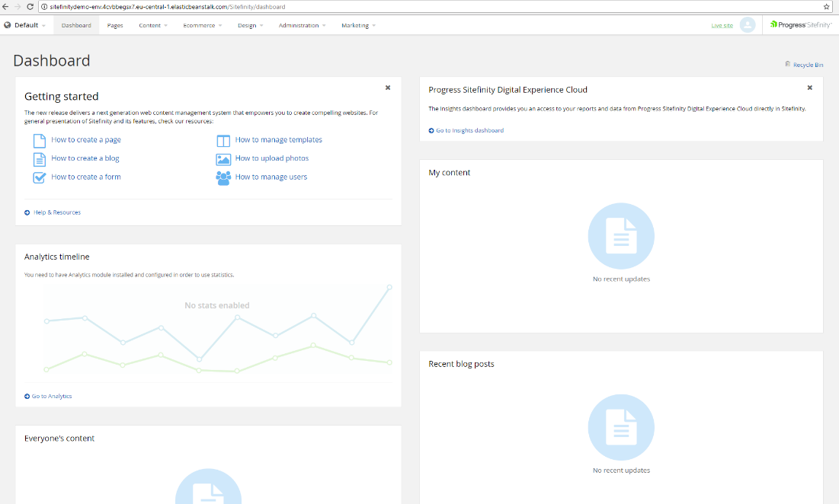Follow the Go to Insights dashboard link
The width and height of the screenshot is (839, 504).
(469, 130)
